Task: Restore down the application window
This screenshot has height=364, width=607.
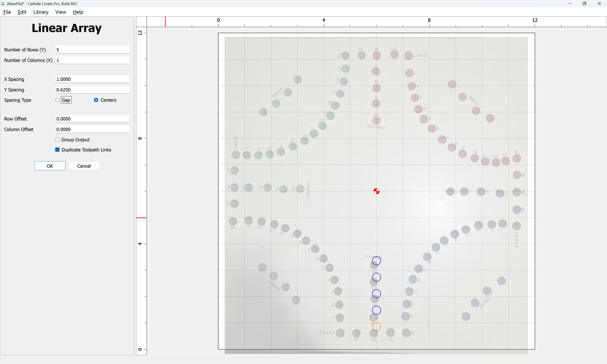Action: click(584, 3)
